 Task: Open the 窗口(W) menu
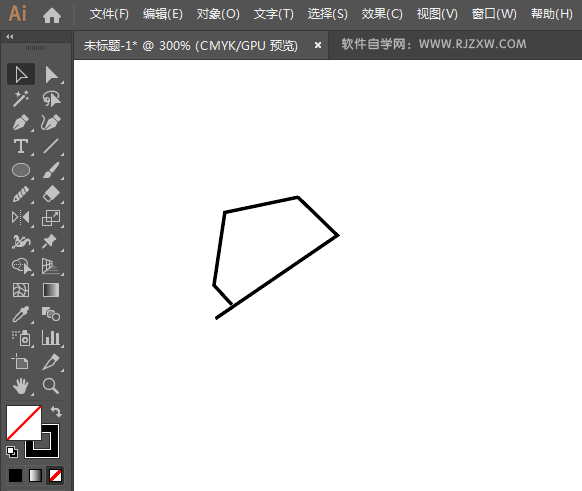click(494, 14)
